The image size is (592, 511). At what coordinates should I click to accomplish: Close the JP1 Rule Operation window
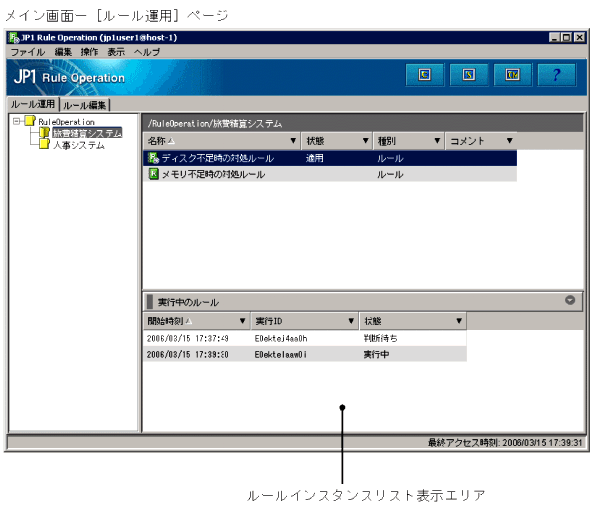[x=579, y=37]
